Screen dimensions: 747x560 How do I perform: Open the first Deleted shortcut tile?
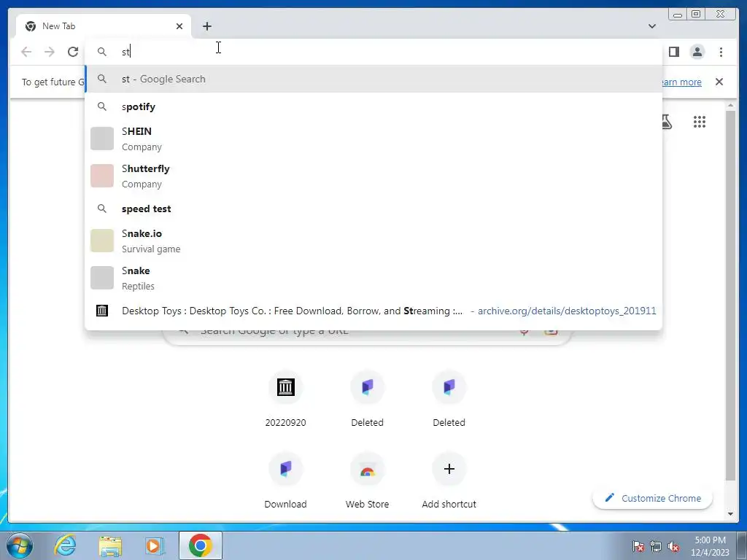(367, 399)
